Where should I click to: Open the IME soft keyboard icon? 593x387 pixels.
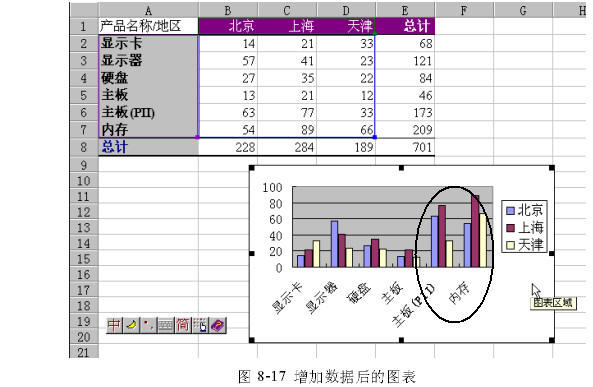point(166,325)
